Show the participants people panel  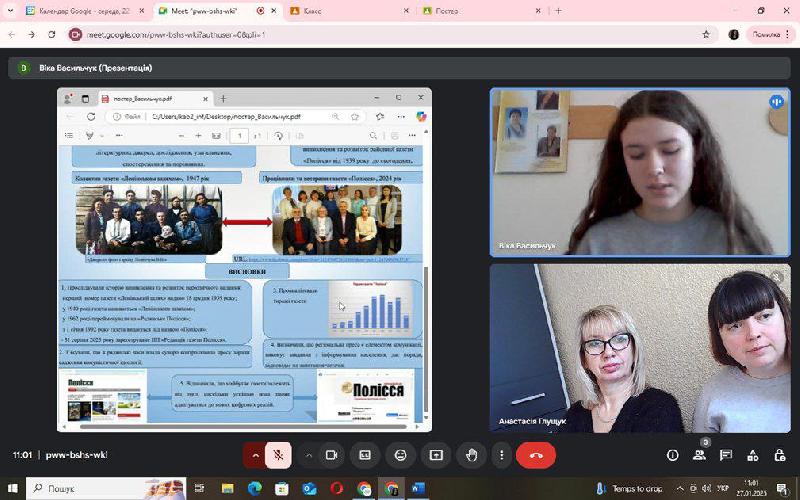(699, 455)
